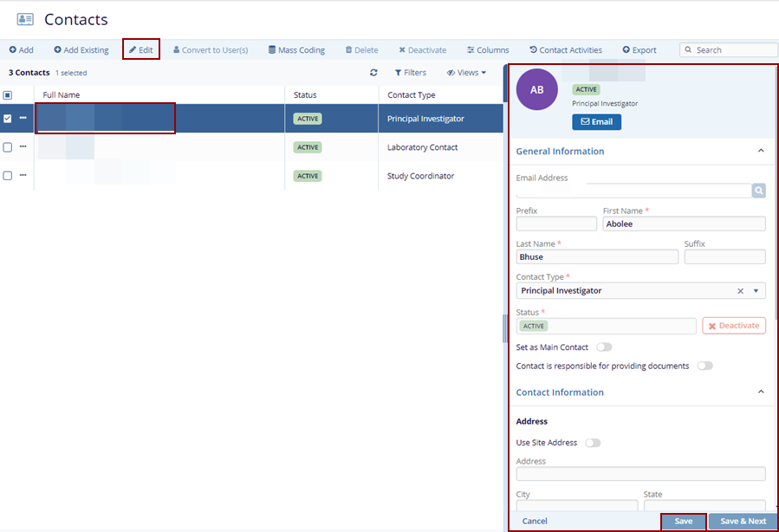The height and width of the screenshot is (532, 779).
Task: Open Mass Coding from the toolbar
Action: [x=296, y=50]
